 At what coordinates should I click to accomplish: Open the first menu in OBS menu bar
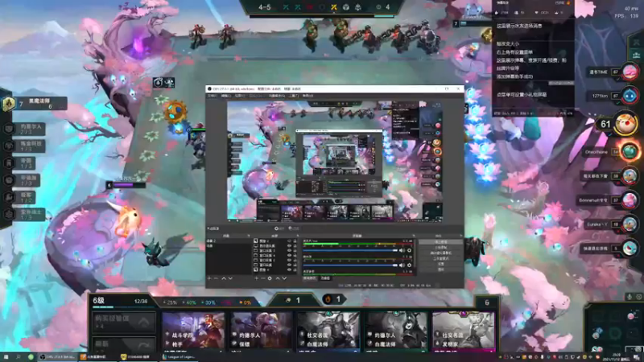pyautogui.click(x=212, y=96)
